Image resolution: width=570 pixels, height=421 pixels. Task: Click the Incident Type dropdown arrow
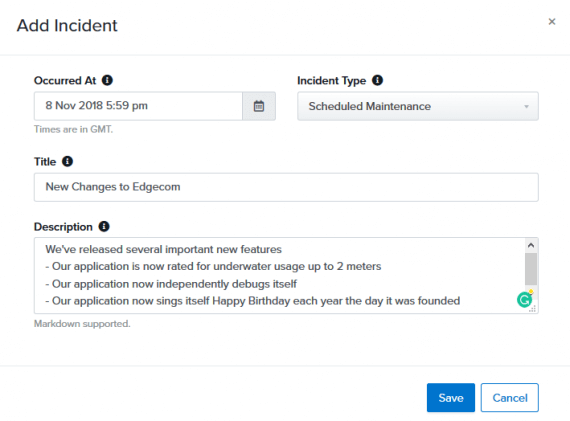(526, 107)
